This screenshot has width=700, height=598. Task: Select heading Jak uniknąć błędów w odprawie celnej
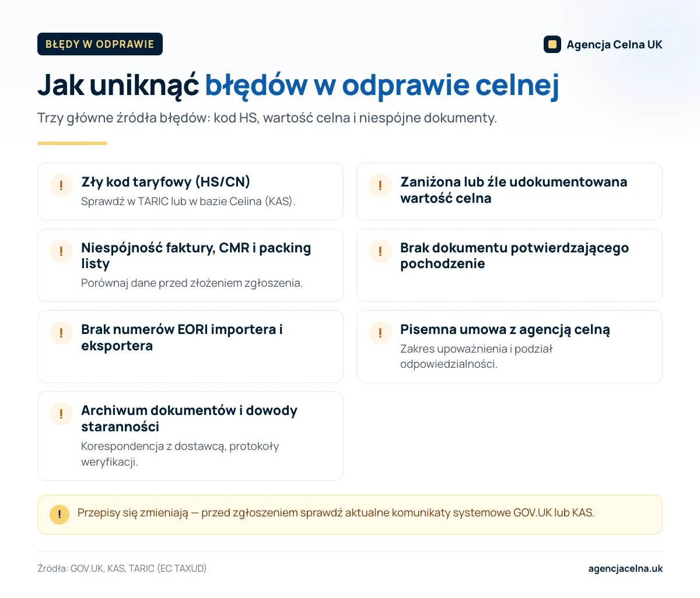298,85
